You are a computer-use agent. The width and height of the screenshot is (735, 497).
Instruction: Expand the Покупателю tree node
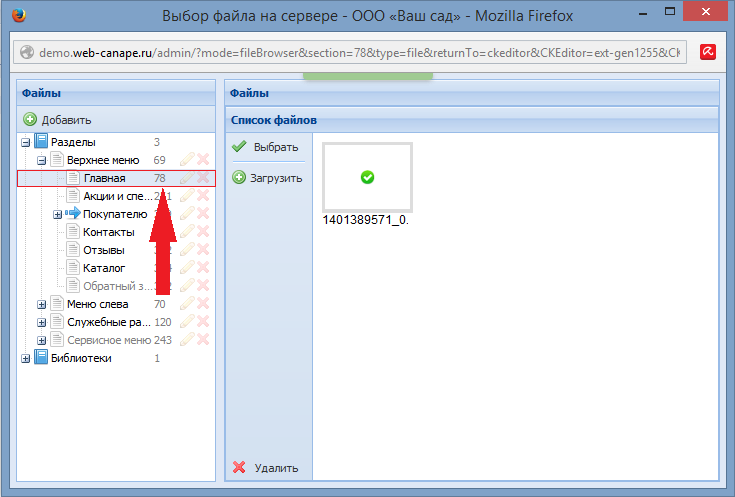click(57, 214)
